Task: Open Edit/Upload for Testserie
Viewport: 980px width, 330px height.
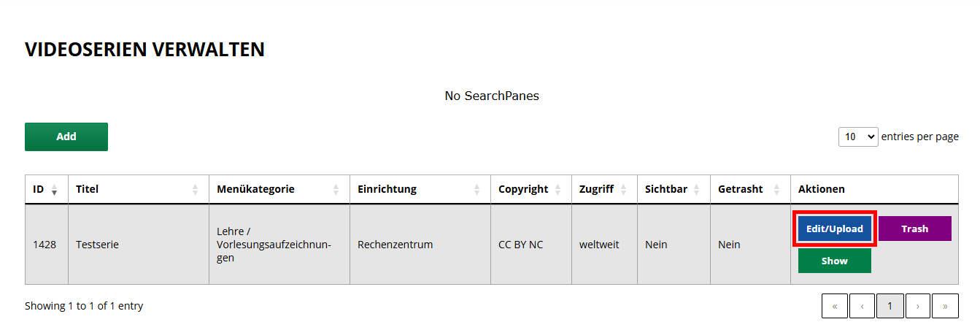Action: 835,229
